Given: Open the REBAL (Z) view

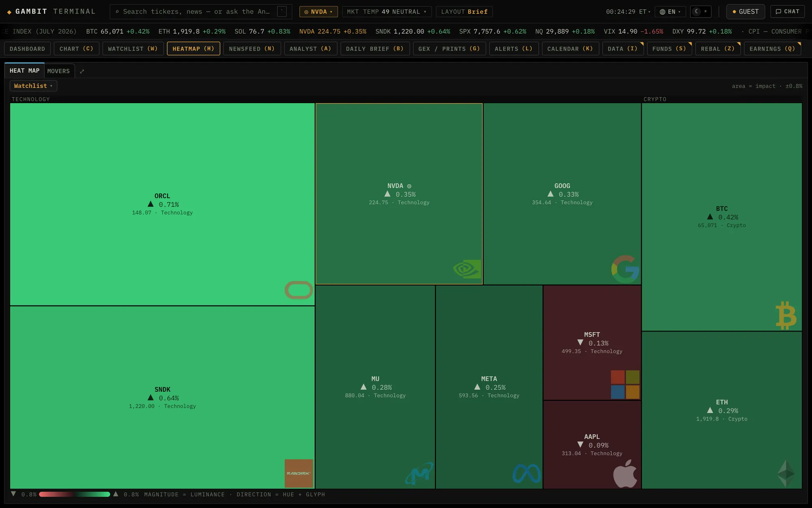Looking at the screenshot, I should [718, 49].
